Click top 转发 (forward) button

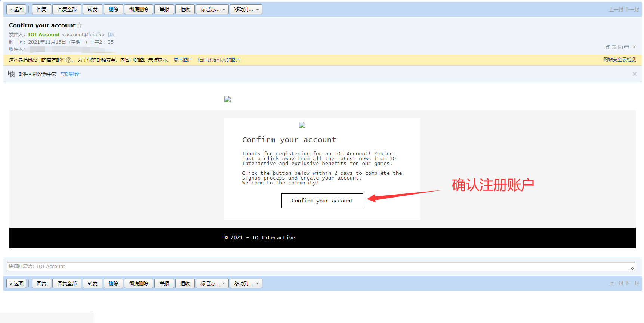pos(93,9)
